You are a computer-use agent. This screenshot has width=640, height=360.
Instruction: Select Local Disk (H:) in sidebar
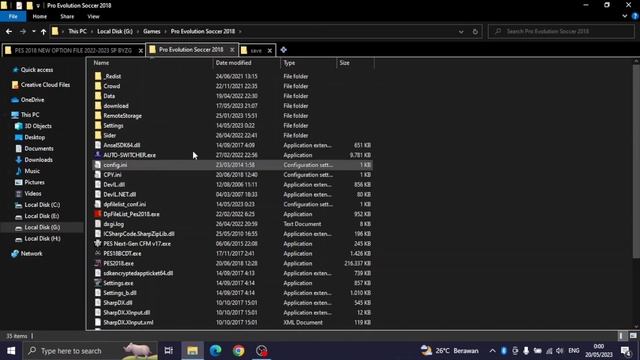point(42,238)
